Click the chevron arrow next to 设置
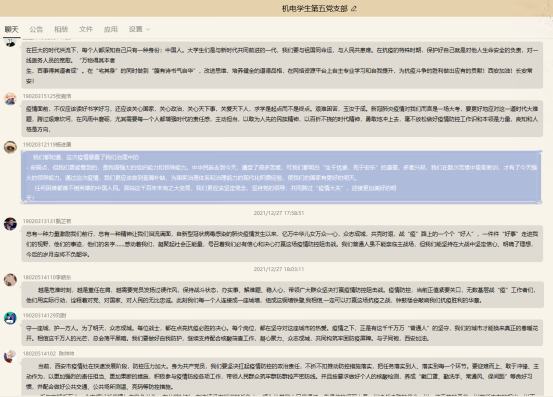The width and height of the screenshot is (553, 397). (x=148, y=29)
